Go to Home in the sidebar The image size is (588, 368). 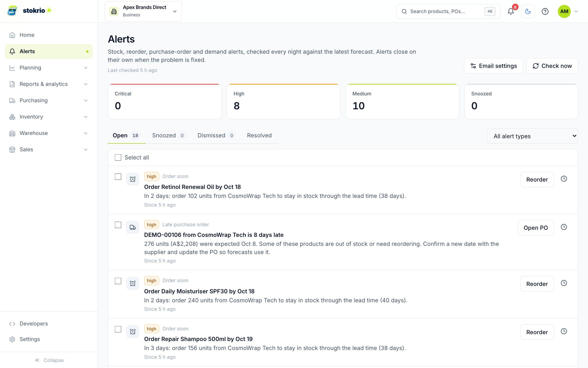tap(49, 35)
